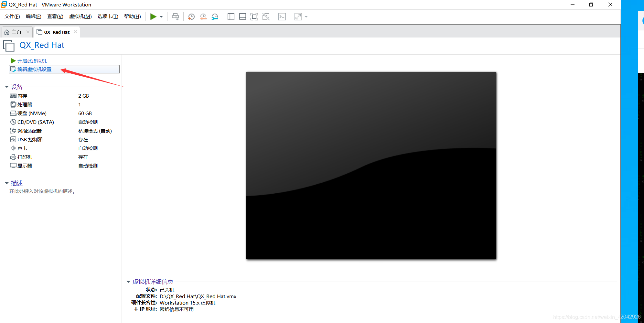Screen dimensions: 644x323
Task: Collapse the 虚拟机详细信息 section
Action: 128,282
